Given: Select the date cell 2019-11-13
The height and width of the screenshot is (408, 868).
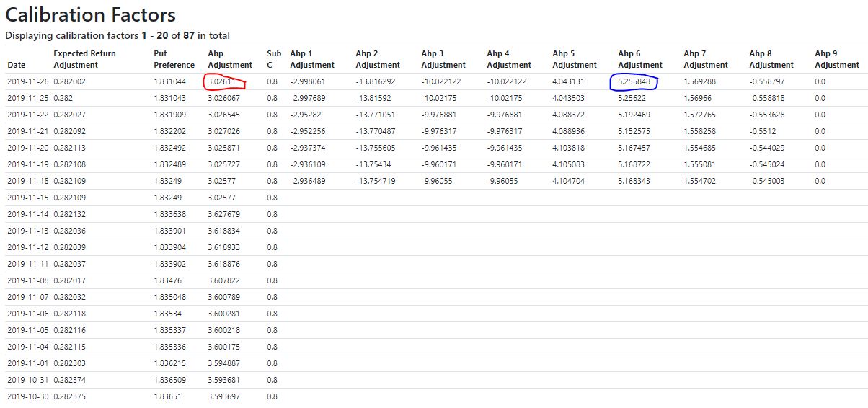Looking at the screenshot, I should (27, 231).
